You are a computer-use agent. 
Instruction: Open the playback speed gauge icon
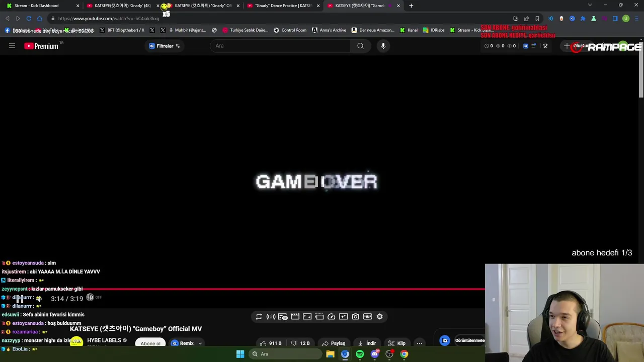[331, 317]
